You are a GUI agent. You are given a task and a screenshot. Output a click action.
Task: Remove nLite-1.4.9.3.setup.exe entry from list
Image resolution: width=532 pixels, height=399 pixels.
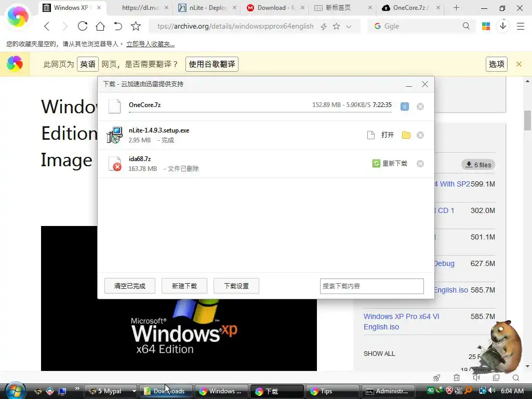click(420, 135)
